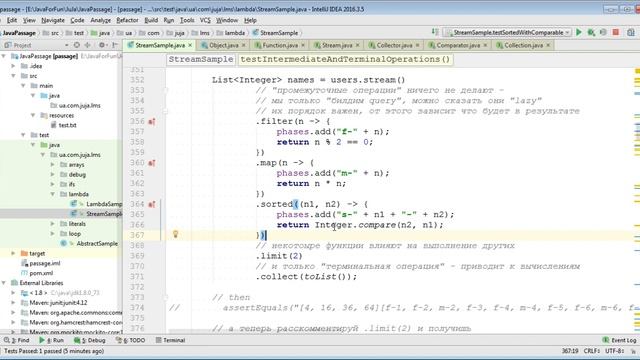Expand the debug package
The image size is (640, 360).
point(53,174)
